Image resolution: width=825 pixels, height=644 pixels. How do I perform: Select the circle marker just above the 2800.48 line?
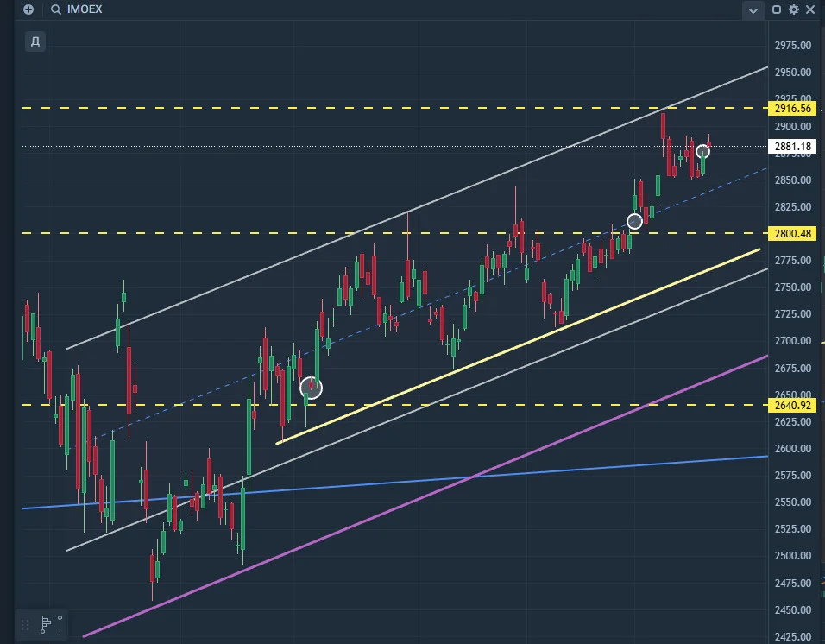pos(634,222)
